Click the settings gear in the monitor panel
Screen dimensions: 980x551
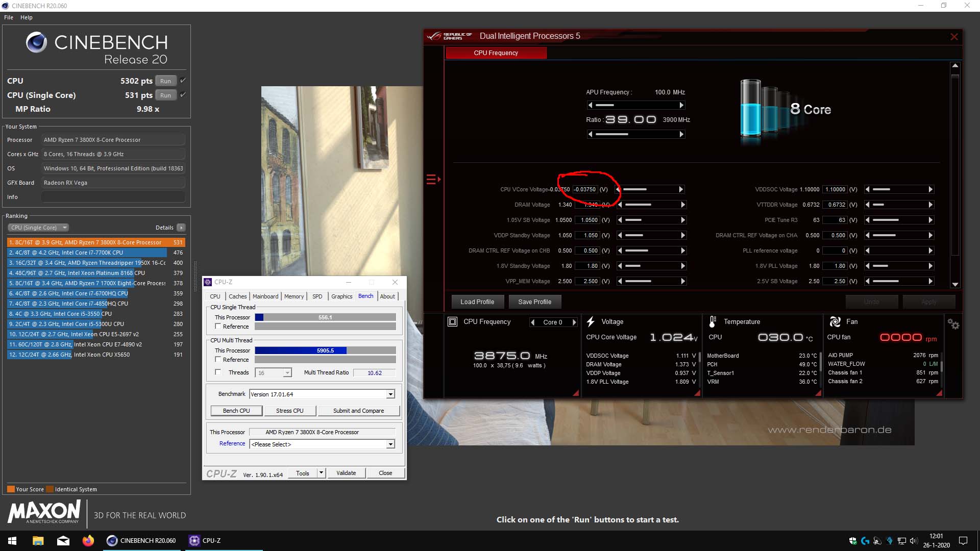[x=953, y=324]
